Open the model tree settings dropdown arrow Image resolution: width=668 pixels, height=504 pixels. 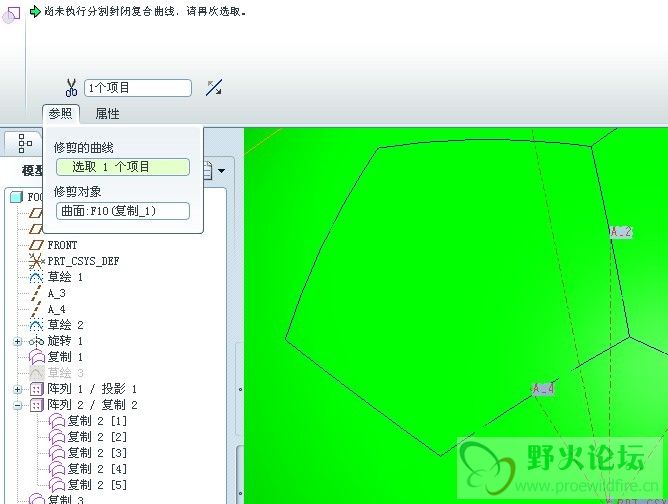click(x=222, y=171)
